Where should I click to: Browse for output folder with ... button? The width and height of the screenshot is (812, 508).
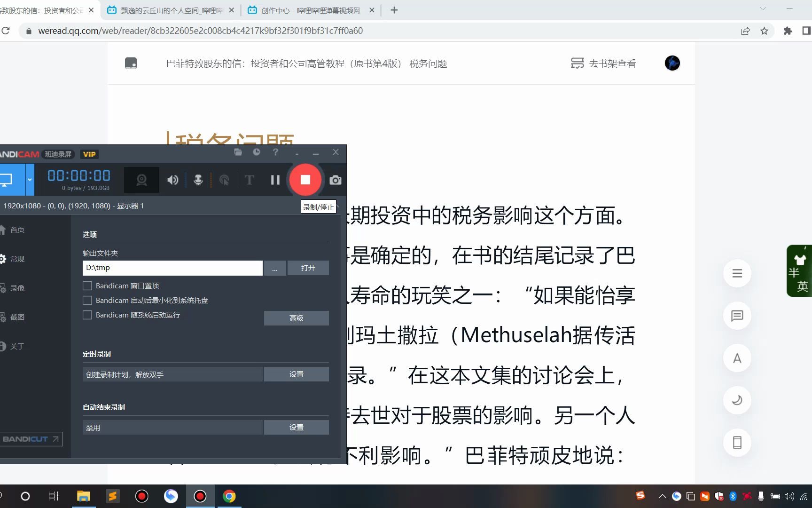click(275, 268)
